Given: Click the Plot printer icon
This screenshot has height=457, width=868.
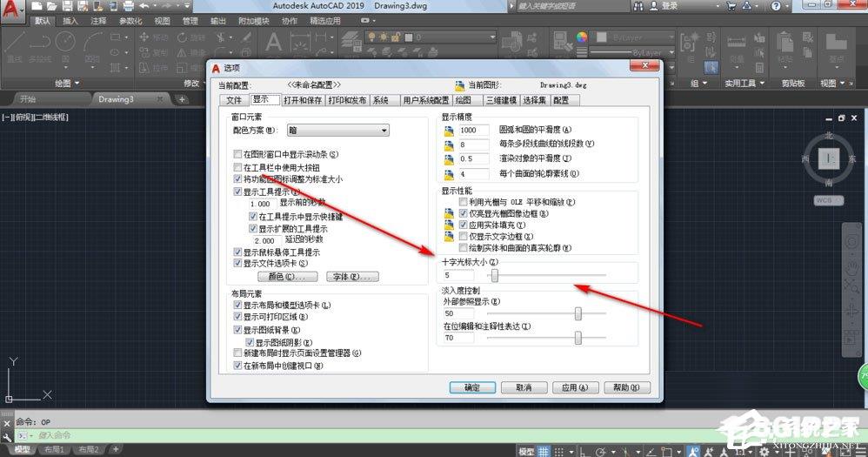Looking at the screenshot, I should point(129,6).
